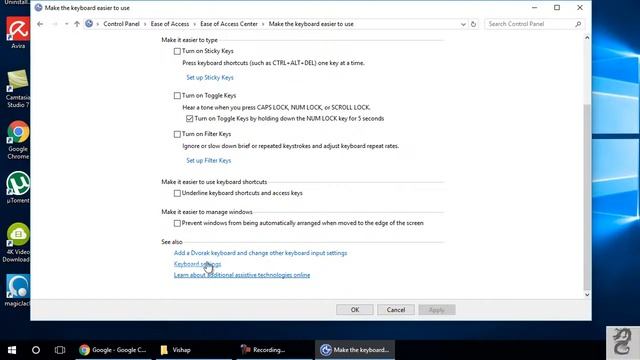Click the vertical scrollbar thumb

tap(587, 196)
